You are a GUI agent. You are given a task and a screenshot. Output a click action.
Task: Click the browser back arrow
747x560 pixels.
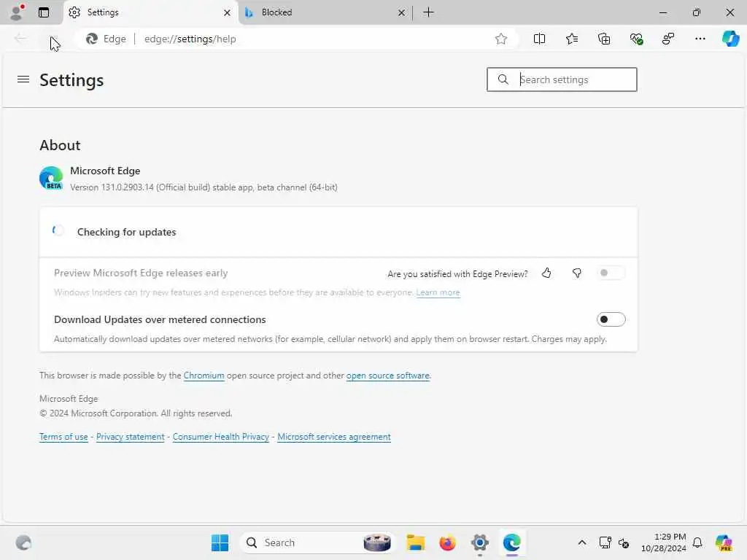(20, 39)
